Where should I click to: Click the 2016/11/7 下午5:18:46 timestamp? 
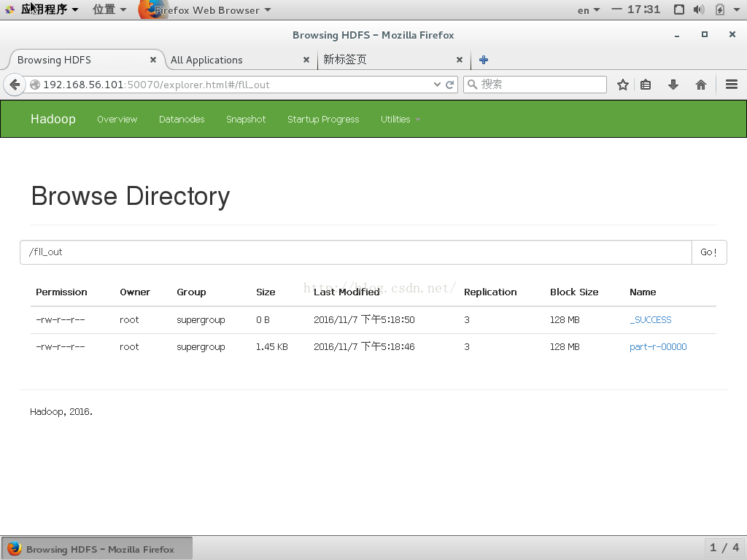[364, 346]
